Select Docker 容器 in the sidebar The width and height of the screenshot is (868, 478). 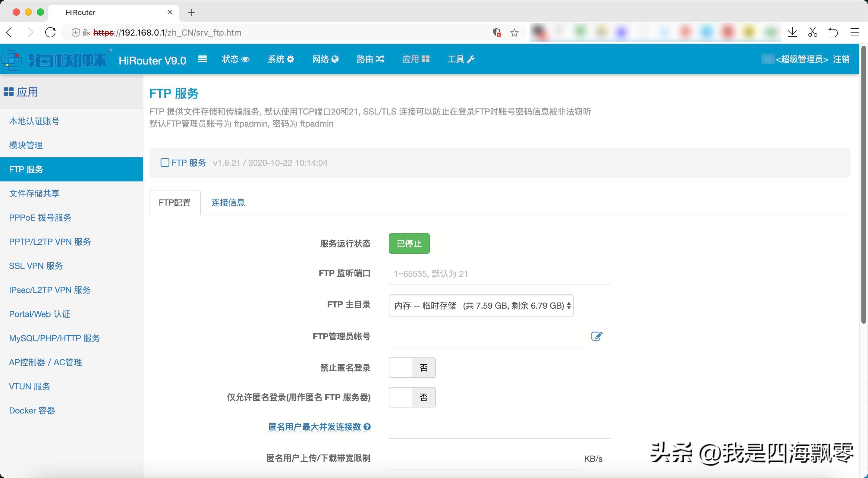click(x=32, y=410)
